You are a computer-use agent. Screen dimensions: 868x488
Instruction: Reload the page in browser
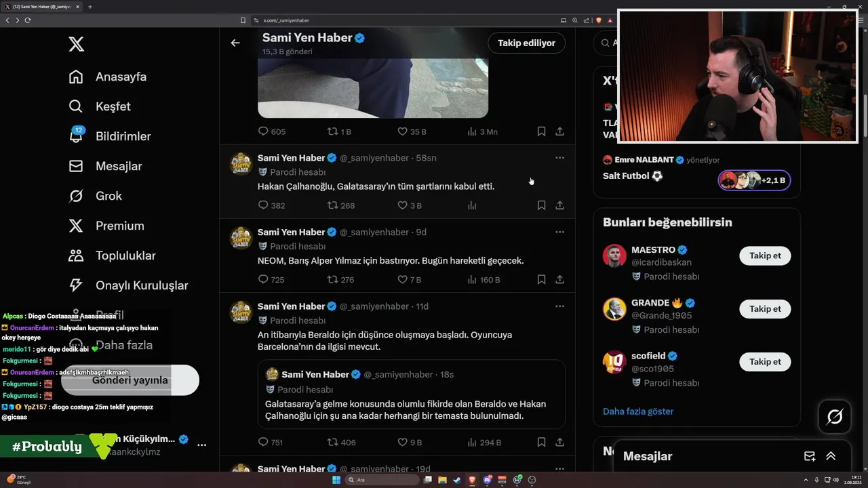[x=28, y=20]
